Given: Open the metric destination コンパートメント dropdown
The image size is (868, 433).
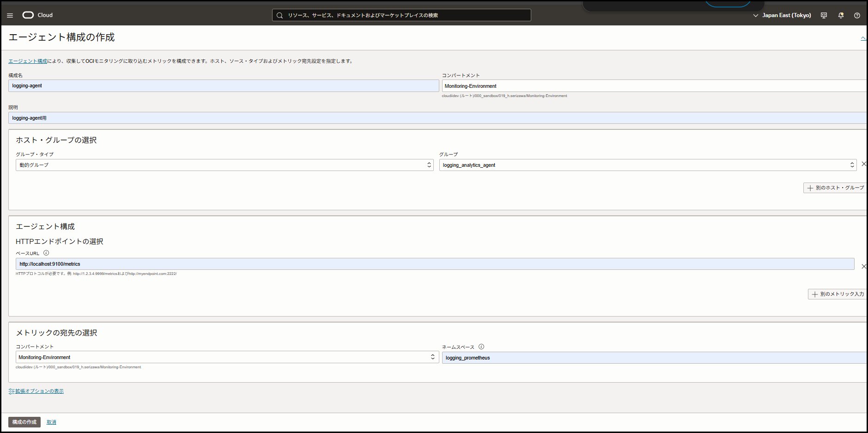Looking at the screenshot, I should point(227,357).
